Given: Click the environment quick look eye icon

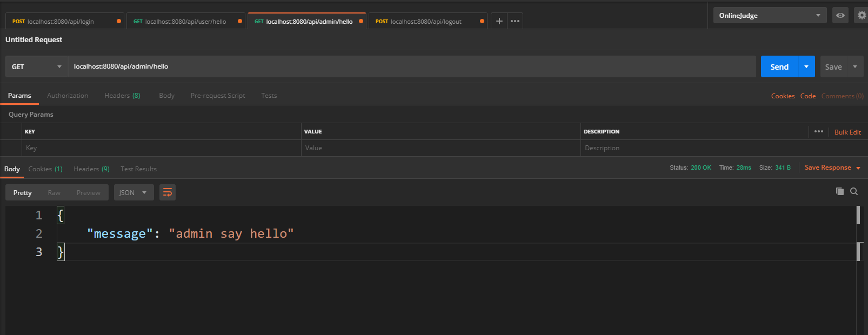Looking at the screenshot, I should 840,15.
